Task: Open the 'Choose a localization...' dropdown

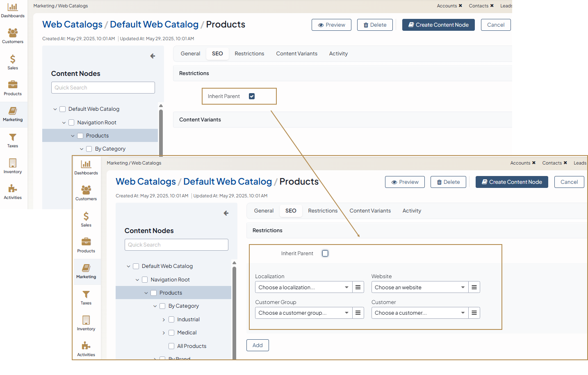Action: (303, 287)
